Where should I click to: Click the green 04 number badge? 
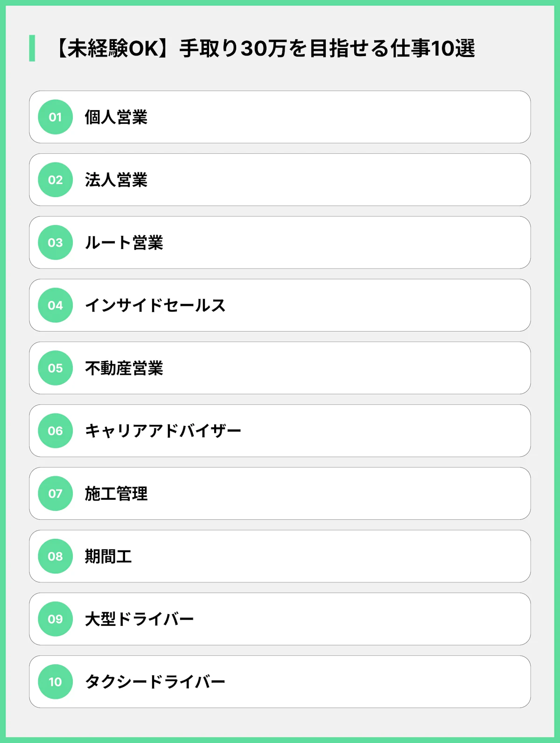55,305
